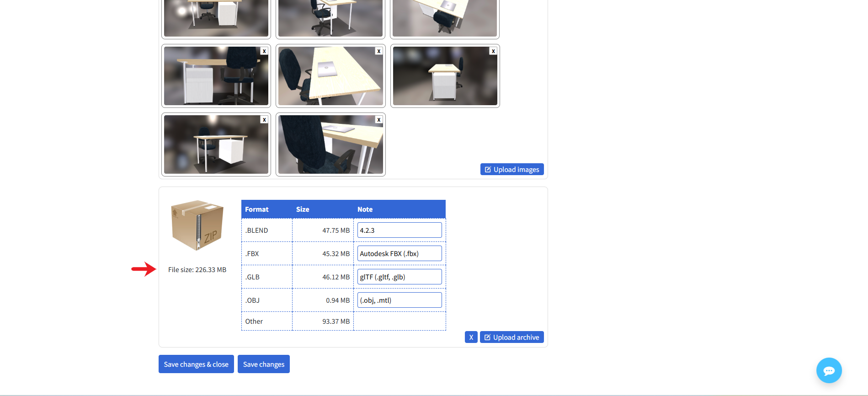Click the 93.37 MB size value
Screen dimensions: 868x396
[336, 321]
